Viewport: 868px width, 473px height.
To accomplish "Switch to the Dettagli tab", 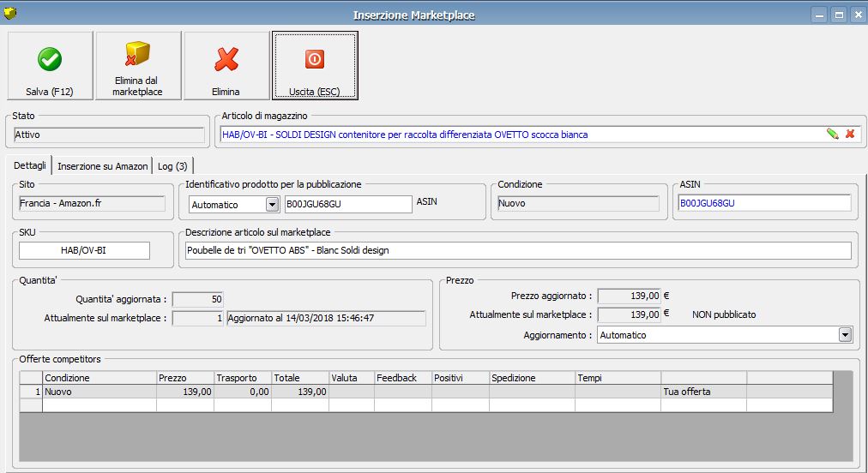I will tap(29, 165).
